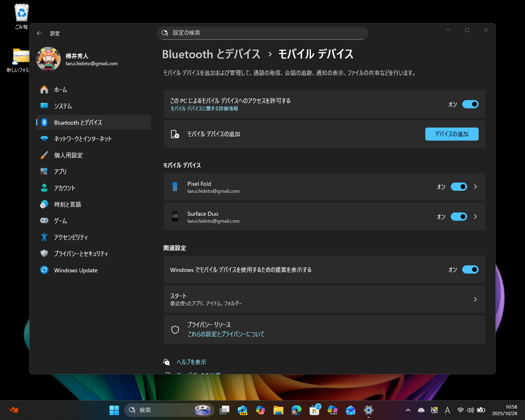This screenshot has width=525, height=420.
Task: Click the プライバシー リソース shield icon
Action: (x=175, y=330)
